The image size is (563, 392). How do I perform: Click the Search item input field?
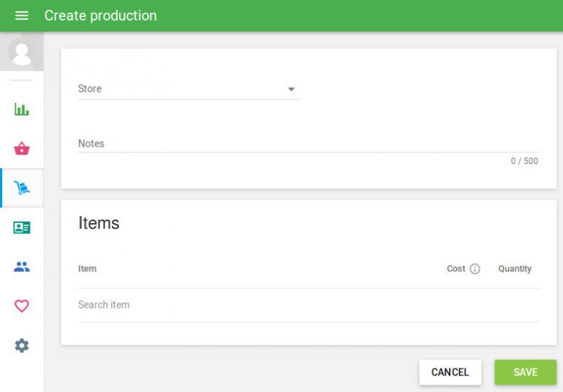tap(306, 305)
